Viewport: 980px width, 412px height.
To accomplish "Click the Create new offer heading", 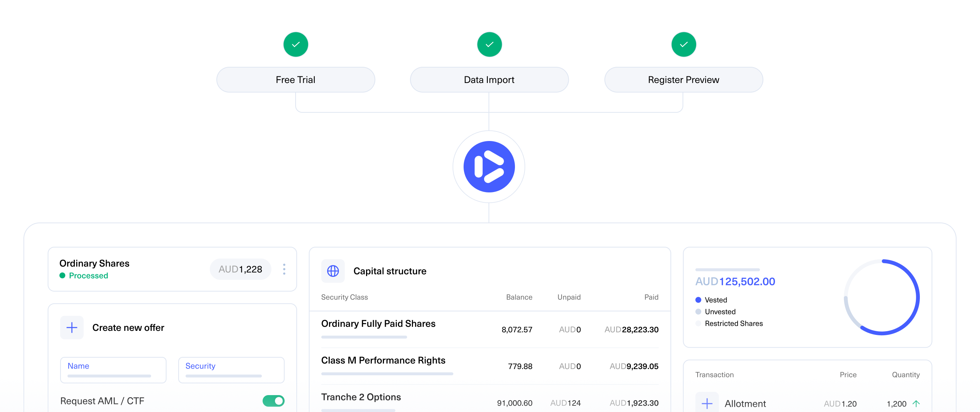I will [128, 328].
